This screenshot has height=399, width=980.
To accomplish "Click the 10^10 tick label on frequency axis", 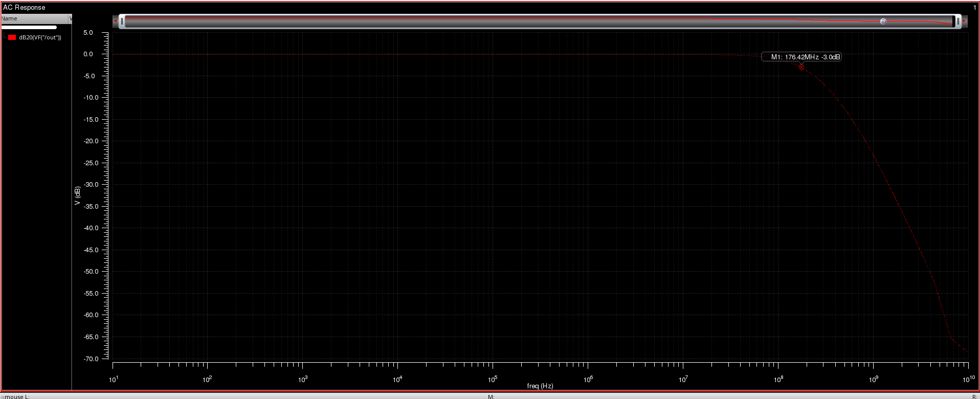I will 968,379.
